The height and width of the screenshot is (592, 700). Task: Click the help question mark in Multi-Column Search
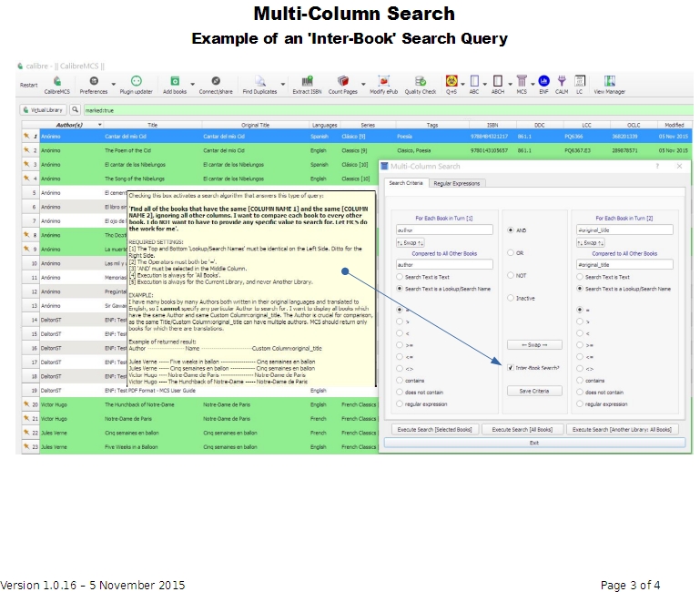[657, 166]
